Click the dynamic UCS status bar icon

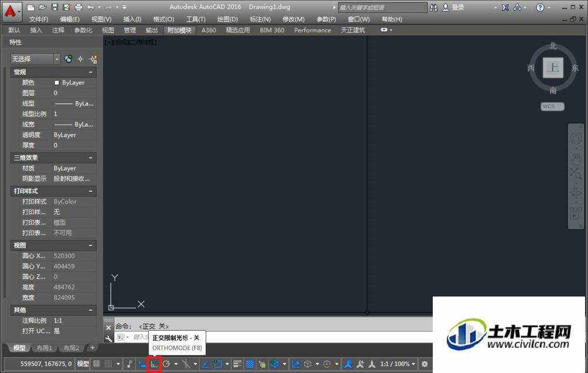pos(296,364)
